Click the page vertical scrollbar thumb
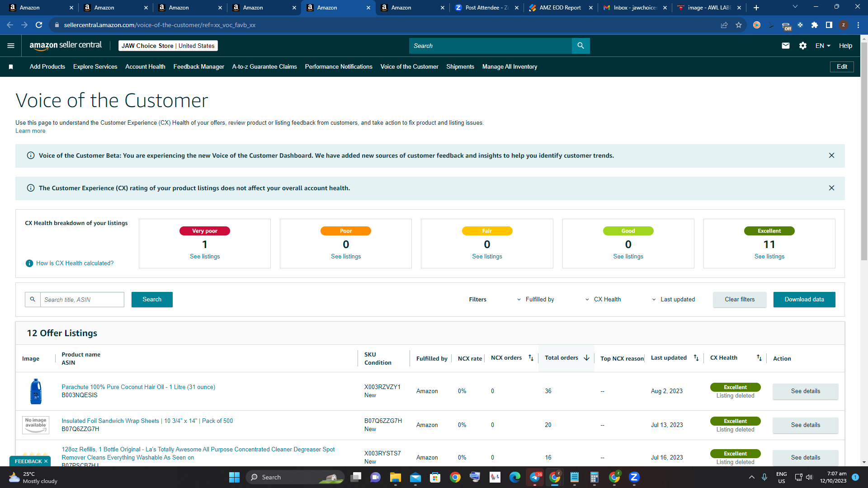 [x=864, y=151]
